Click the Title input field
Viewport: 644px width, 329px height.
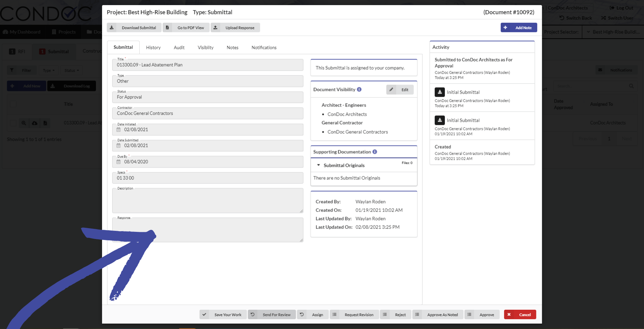pyautogui.click(x=208, y=65)
